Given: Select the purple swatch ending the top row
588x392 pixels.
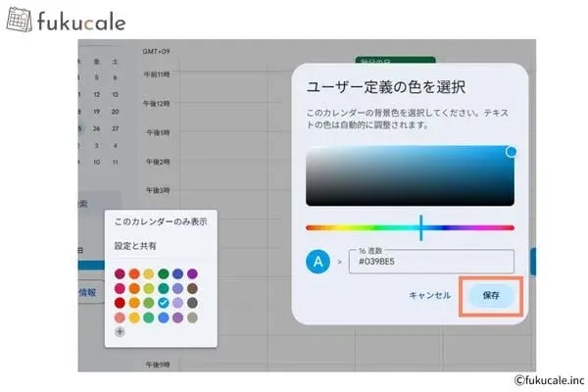Looking at the screenshot, I should click(192, 273).
